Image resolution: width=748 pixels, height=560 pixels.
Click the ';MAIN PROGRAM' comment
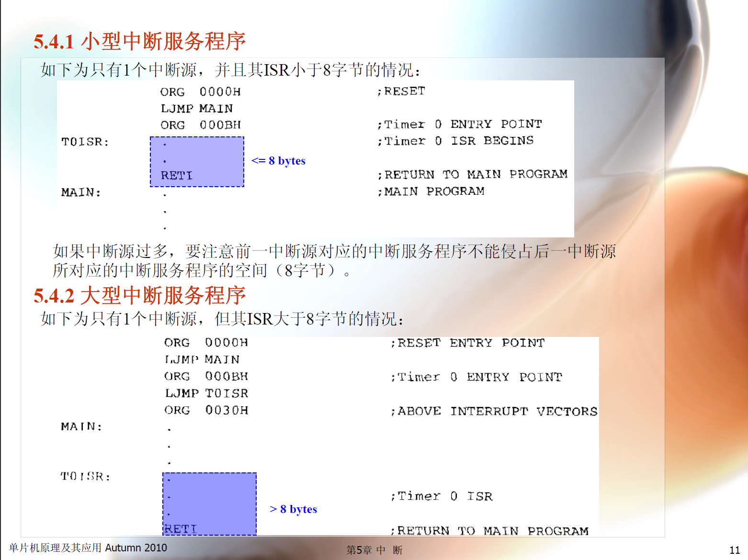pyautogui.click(x=431, y=191)
